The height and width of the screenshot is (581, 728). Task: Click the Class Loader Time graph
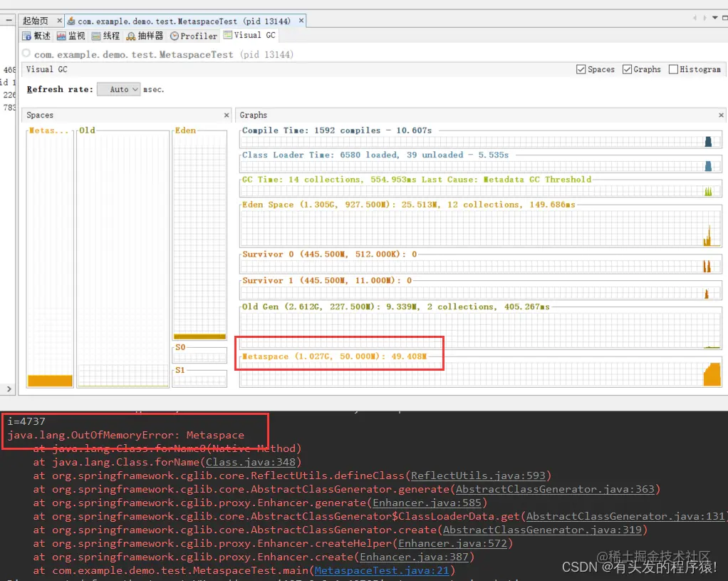pyautogui.click(x=481, y=166)
